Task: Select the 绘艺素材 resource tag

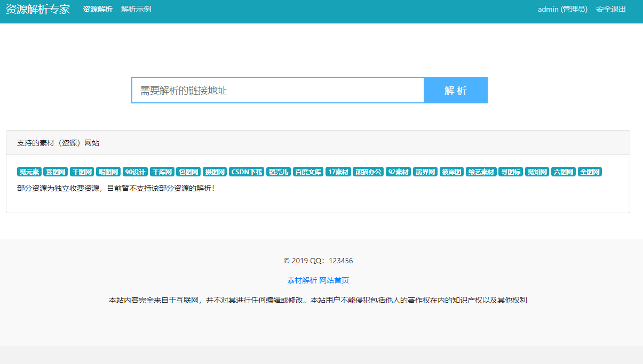Action: point(481,172)
